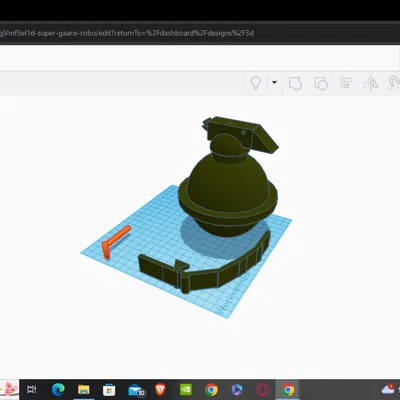
Task: Click the Show All lightbulb icon
Action: 256,82
